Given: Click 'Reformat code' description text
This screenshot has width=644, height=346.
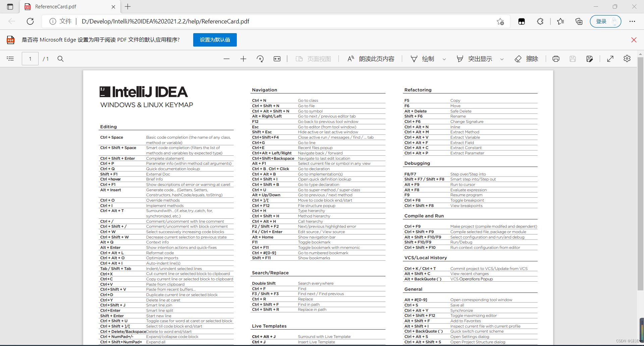Looking at the screenshot, I should [x=160, y=253].
